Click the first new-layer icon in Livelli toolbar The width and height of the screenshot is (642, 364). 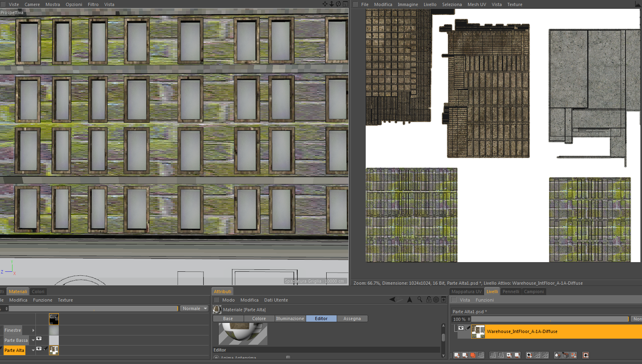(x=457, y=355)
